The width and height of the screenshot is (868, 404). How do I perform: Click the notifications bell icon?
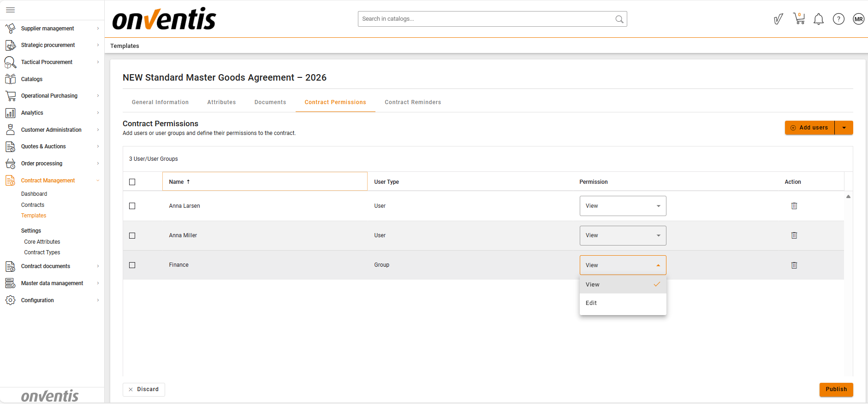[819, 19]
